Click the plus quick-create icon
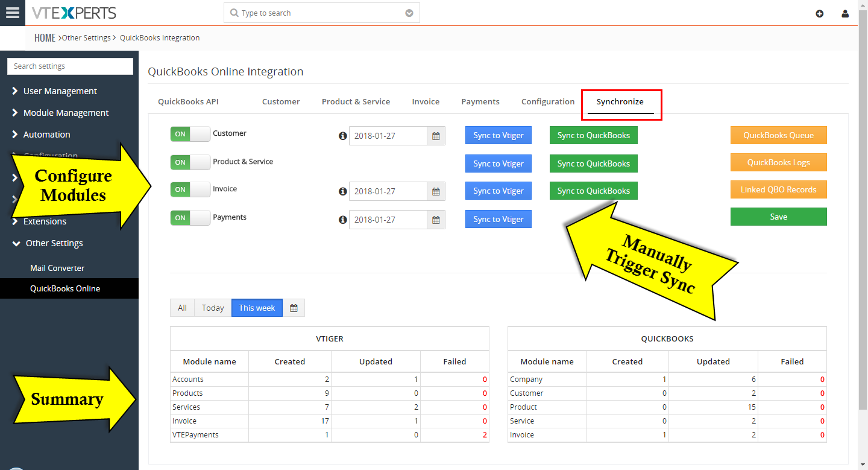Screen dimensions: 868x470 pos(819,13)
